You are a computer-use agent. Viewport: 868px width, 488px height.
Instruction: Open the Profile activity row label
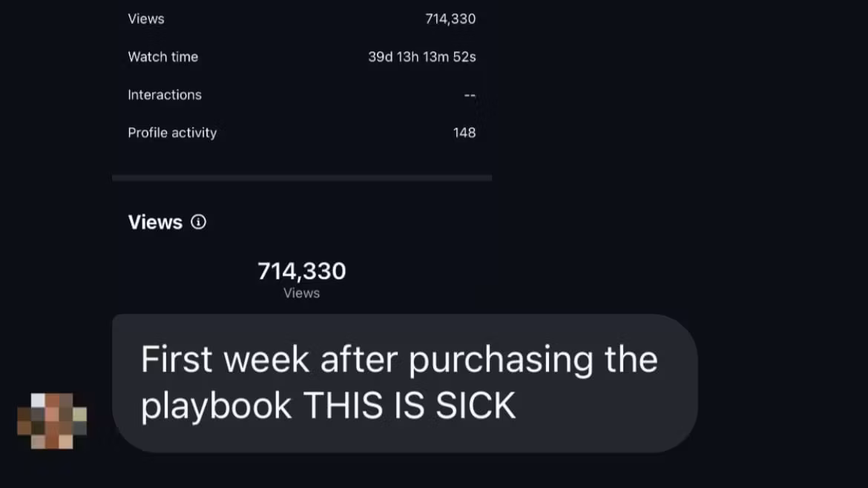pos(172,133)
